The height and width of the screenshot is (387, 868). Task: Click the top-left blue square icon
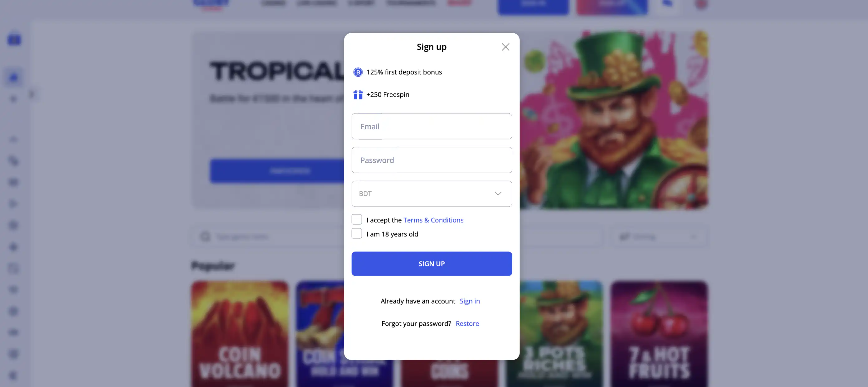coord(13,39)
